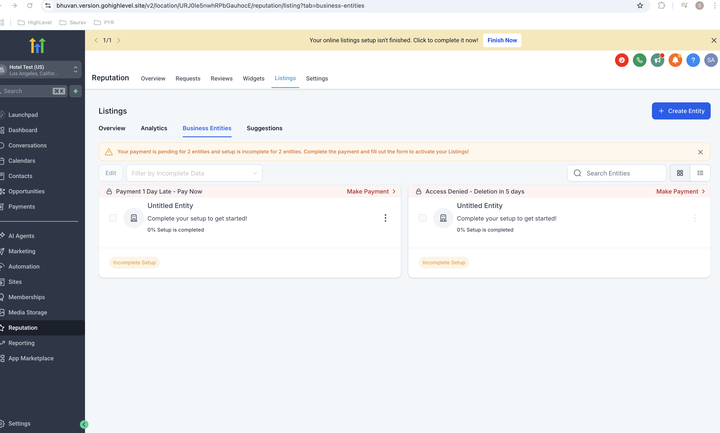This screenshot has width=720, height=433.
Task: Click Make Payment on the Access Denied card
Action: (x=676, y=191)
